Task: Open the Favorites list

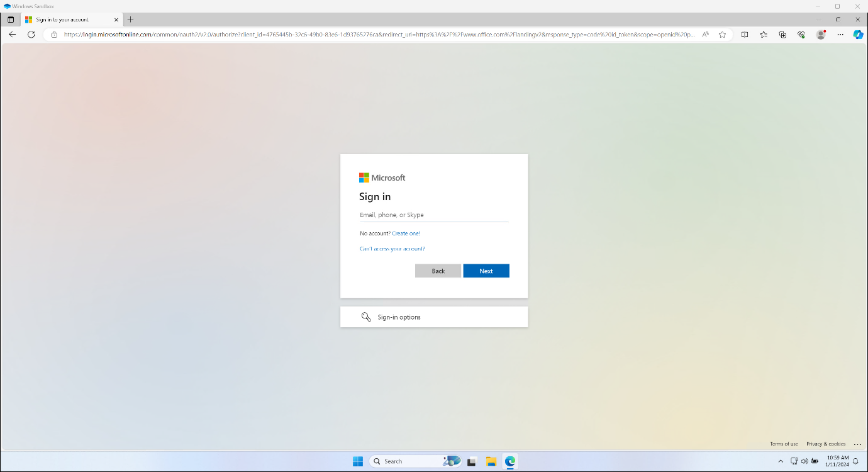Action: click(764, 35)
